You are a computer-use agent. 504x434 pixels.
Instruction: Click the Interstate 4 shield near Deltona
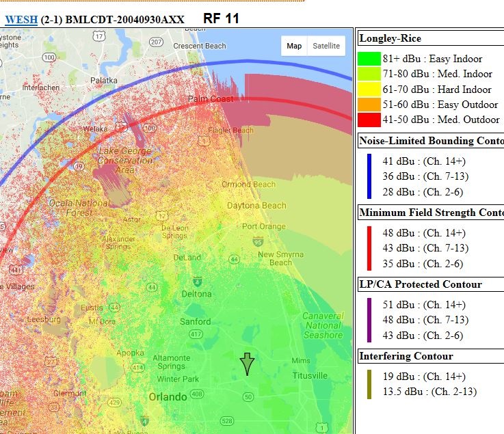coord(197,281)
